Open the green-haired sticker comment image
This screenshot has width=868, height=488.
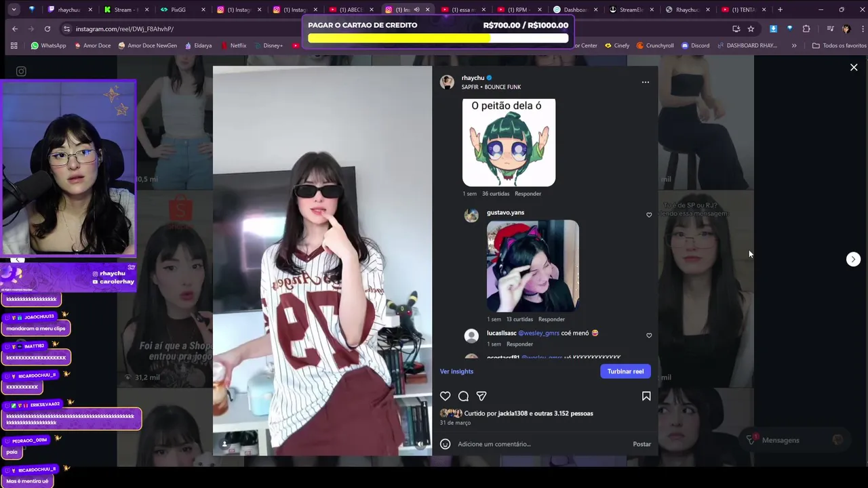click(x=509, y=142)
